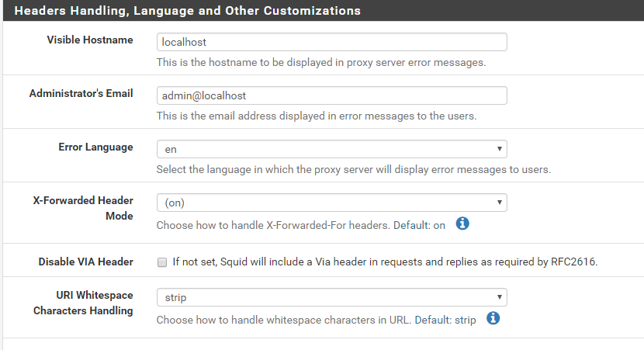The width and height of the screenshot is (644, 350).
Task: Click the 'Administrator's Email' label
Action: [x=81, y=94]
